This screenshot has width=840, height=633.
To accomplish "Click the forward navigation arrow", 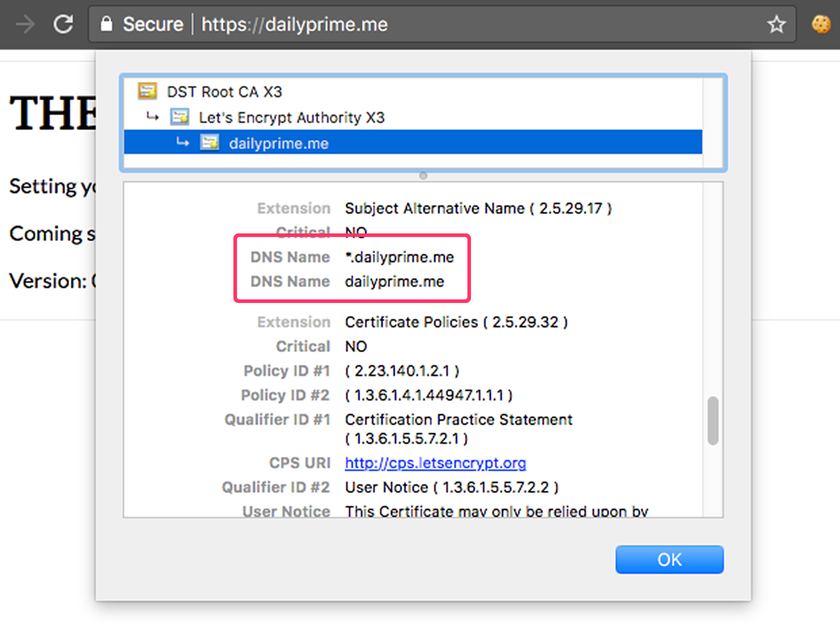I will coord(25,25).
